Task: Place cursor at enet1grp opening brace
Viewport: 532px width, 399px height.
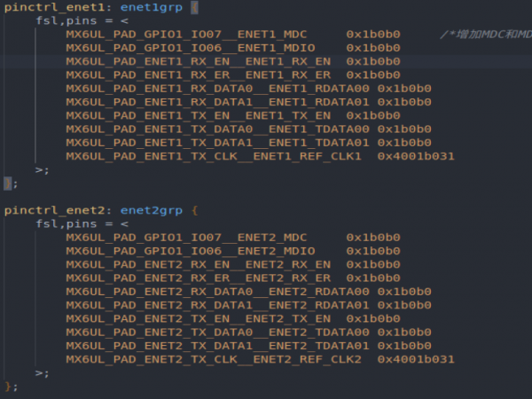Action: click(195, 6)
